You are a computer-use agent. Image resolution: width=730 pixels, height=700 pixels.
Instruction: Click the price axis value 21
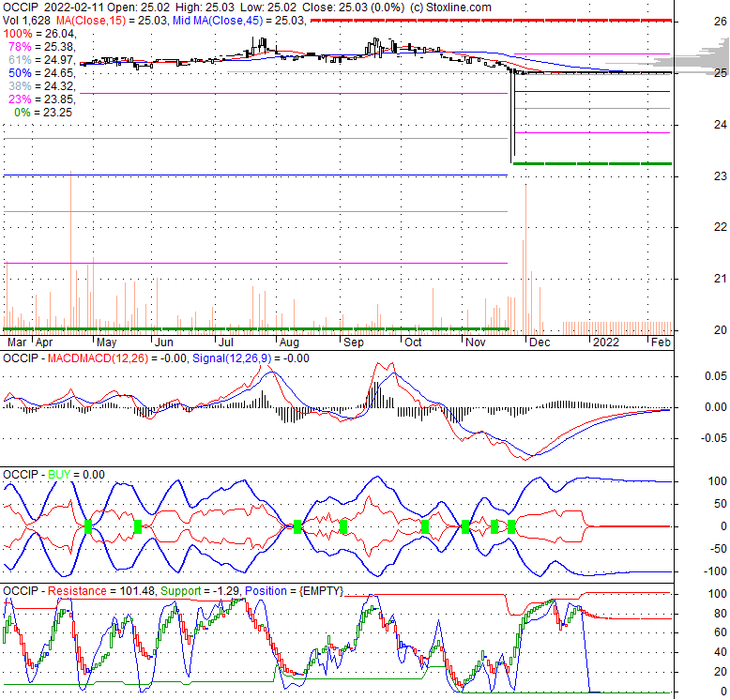[x=721, y=279]
